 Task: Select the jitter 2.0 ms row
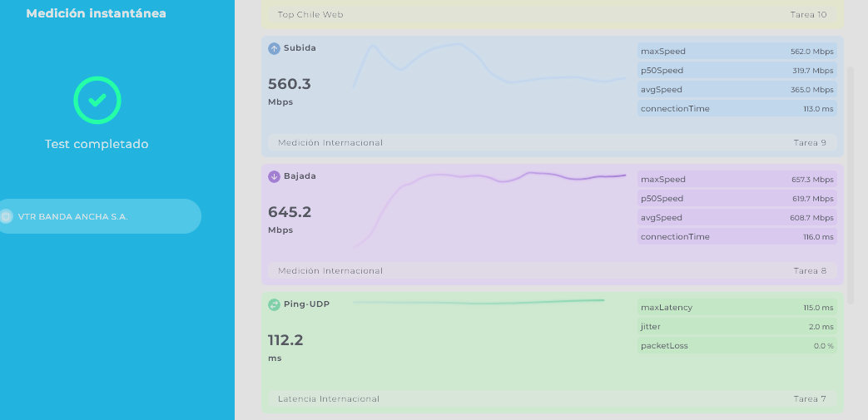[x=737, y=327]
